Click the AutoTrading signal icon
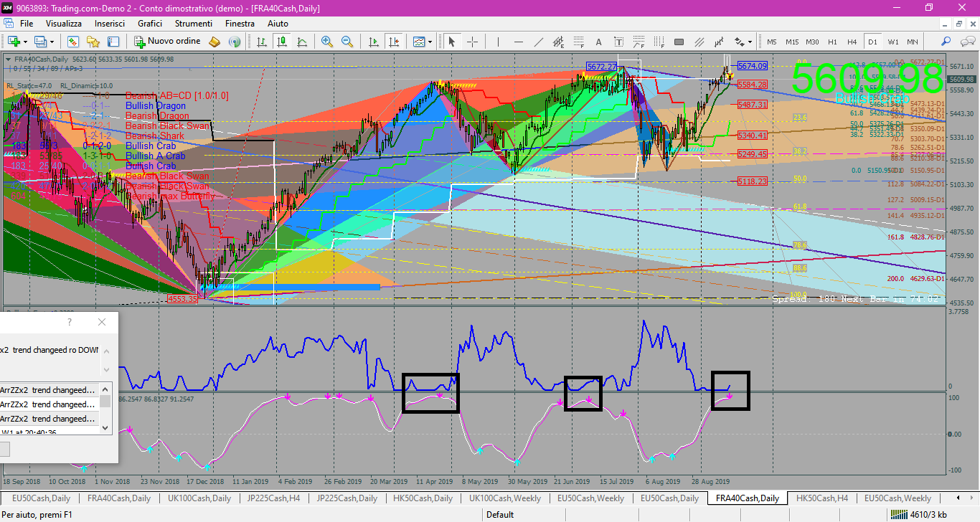Image resolution: width=980 pixels, height=522 pixels. [x=234, y=42]
